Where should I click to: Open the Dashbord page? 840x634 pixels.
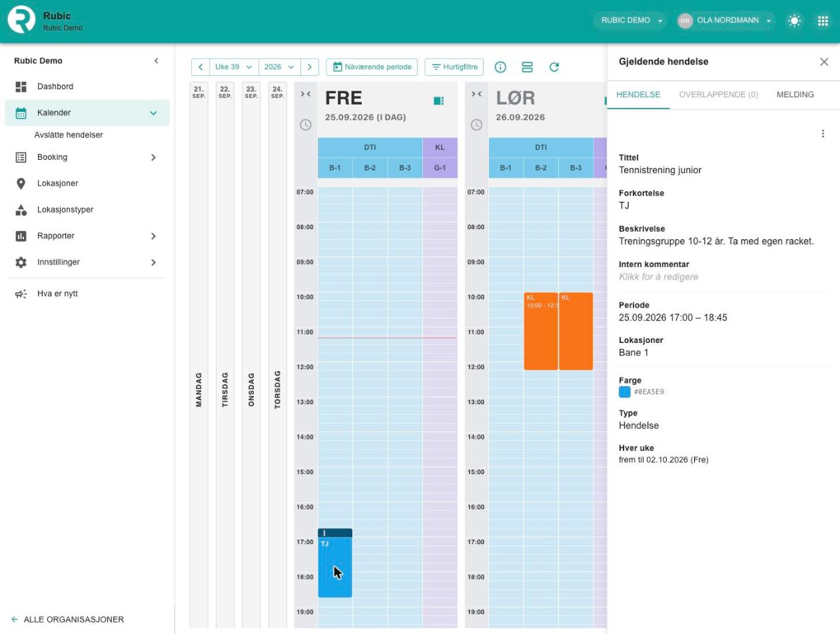(x=87, y=87)
